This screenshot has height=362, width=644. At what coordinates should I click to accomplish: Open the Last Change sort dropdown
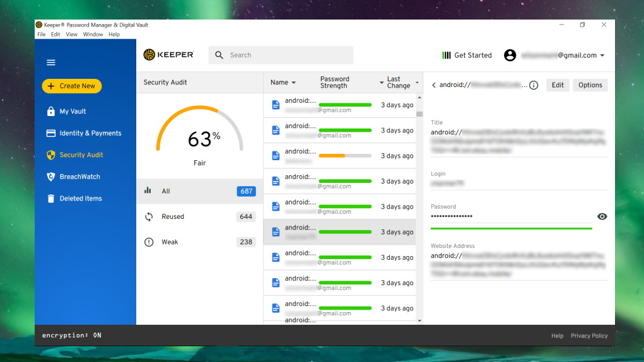pyautogui.click(x=417, y=83)
